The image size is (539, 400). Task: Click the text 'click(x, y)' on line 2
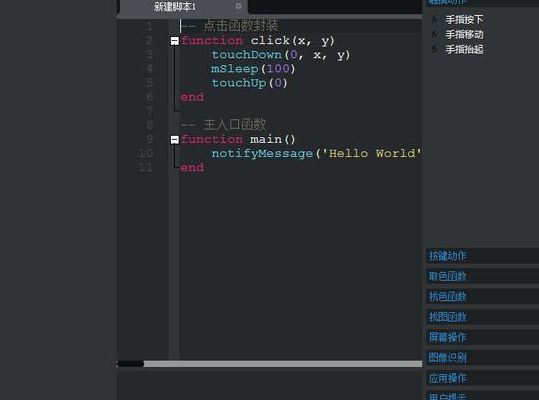(x=292, y=41)
